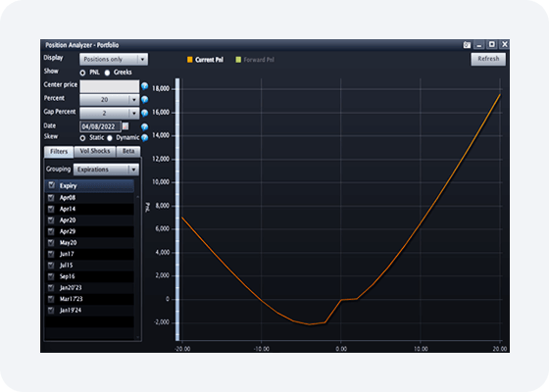This screenshot has height=392, width=549.
Task: Select the Static skew option
Action: click(82, 138)
